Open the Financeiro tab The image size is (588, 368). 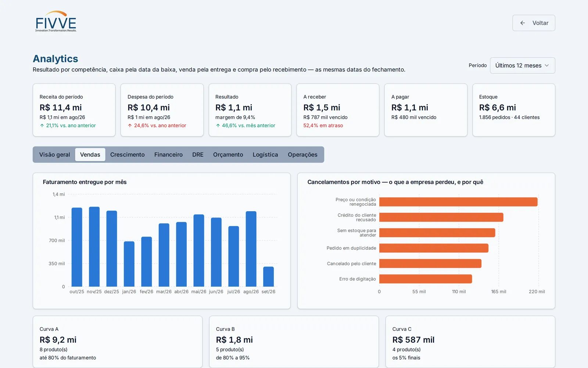(x=168, y=155)
